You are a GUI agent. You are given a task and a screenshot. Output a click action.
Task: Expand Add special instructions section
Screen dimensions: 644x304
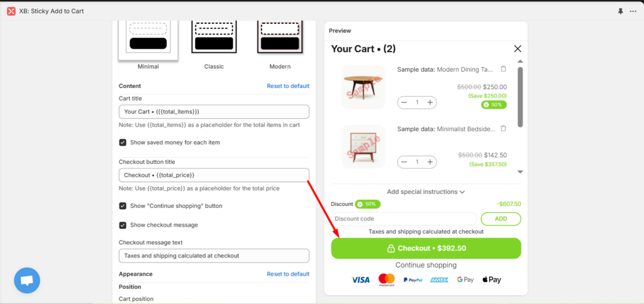pyautogui.click(x=426, y=192)
